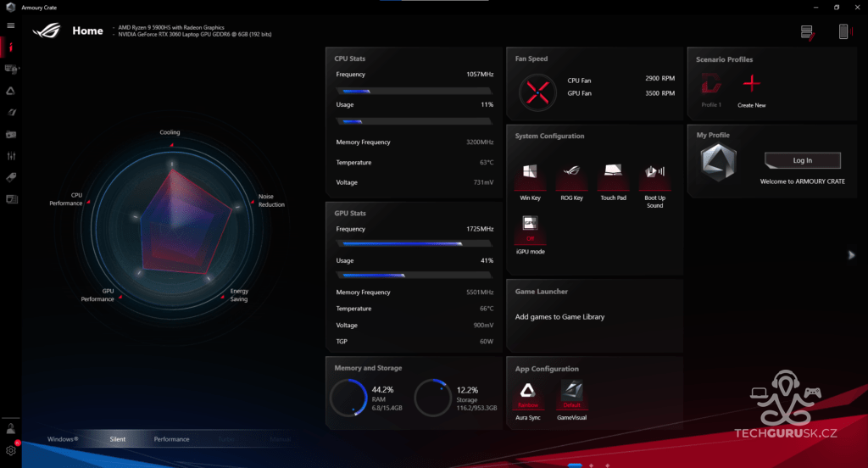
Task: Click the Energy Saving radar label
Action: coord(239,295)
